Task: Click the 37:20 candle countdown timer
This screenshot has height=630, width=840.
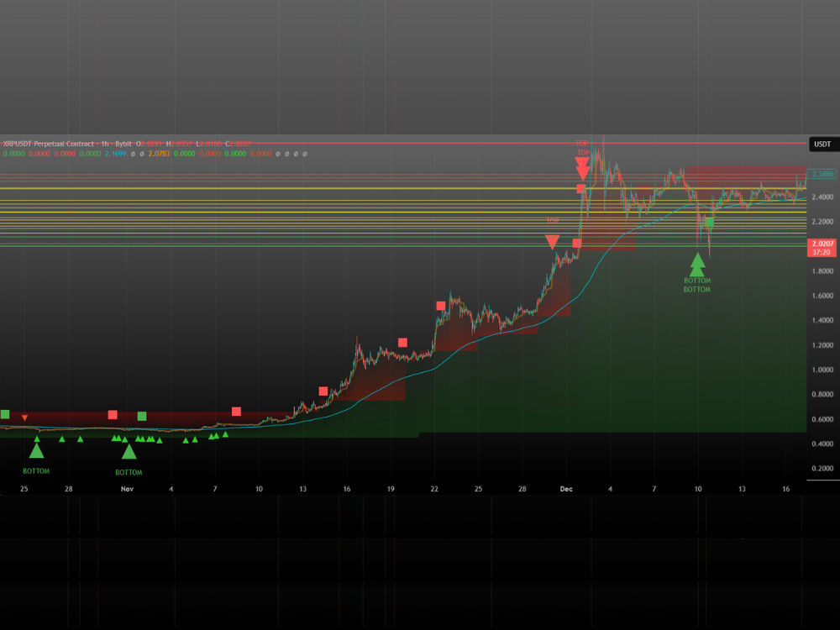Action: [x=822, y=252]
